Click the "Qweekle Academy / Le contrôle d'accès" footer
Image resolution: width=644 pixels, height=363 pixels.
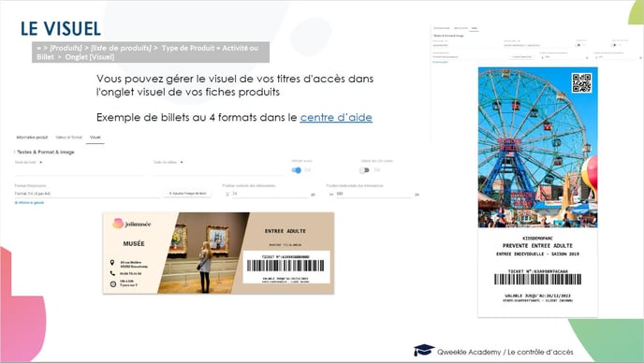(505, 352)
